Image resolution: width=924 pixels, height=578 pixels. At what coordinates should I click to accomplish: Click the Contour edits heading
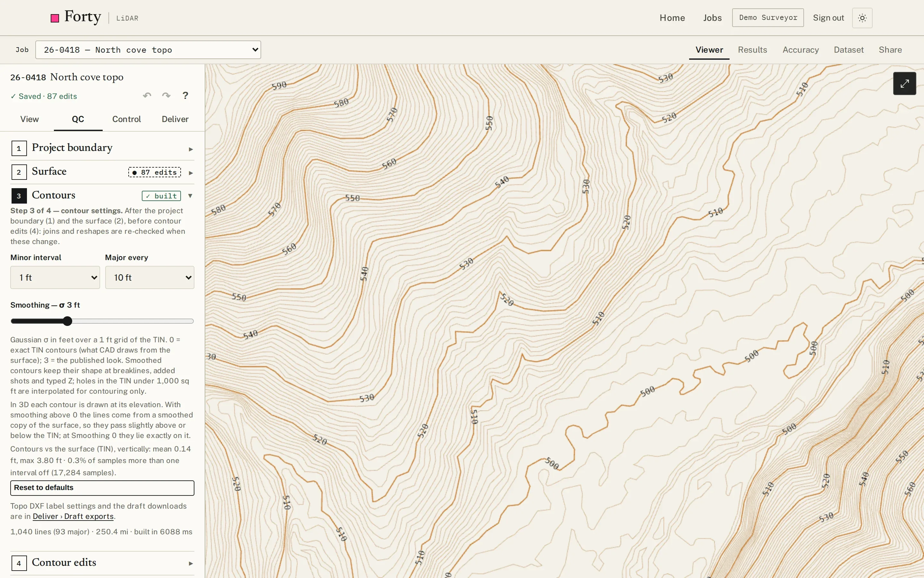pyautogui.click(x=64, y=562)
